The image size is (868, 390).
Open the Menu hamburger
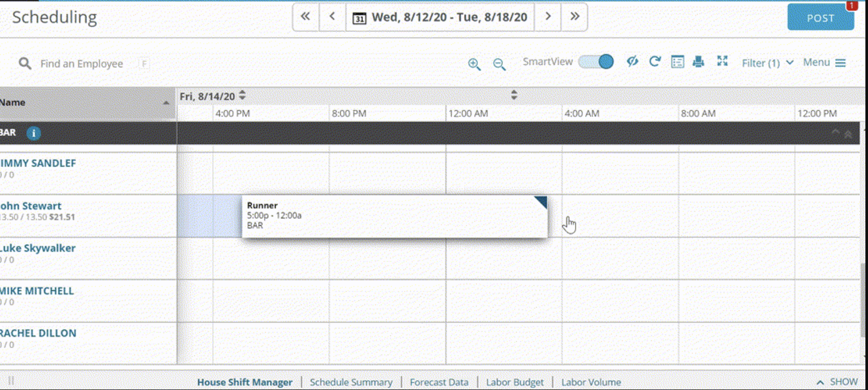(x=824, y=63)
